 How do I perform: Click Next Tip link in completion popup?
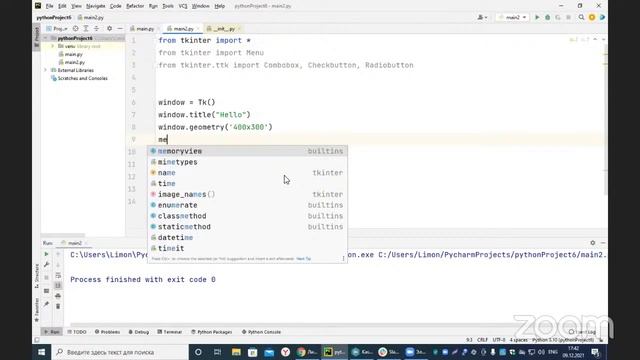click(x=303, y=259)
